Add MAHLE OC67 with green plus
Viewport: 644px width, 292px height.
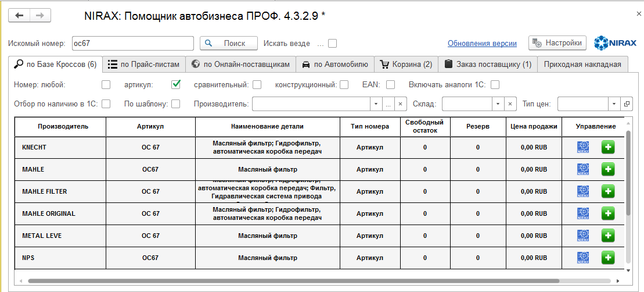coord(608,169)
